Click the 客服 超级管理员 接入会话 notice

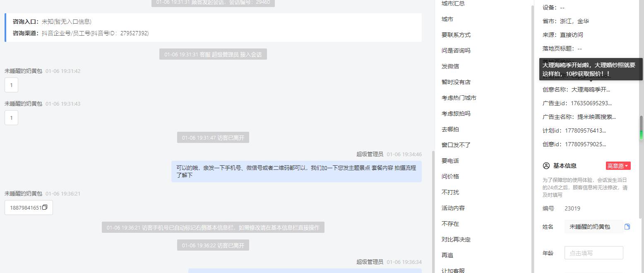point(213,54)
